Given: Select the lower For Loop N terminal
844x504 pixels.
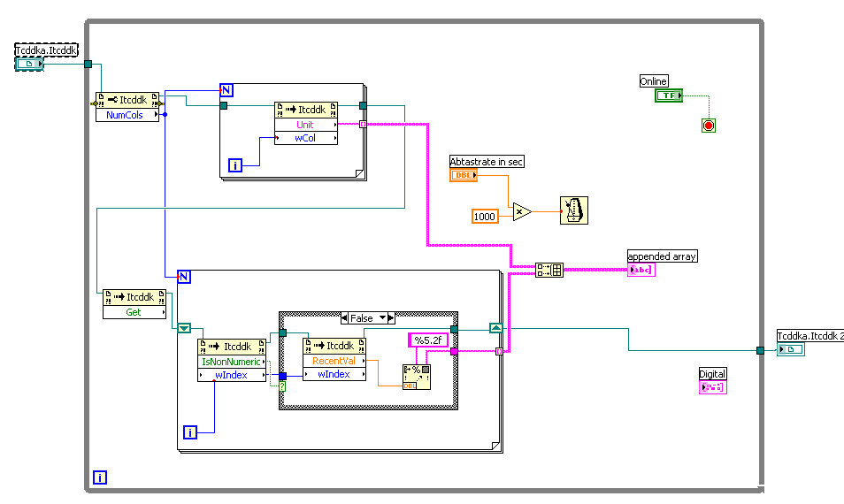Looking at the screenshot, I should coord(183,277).
